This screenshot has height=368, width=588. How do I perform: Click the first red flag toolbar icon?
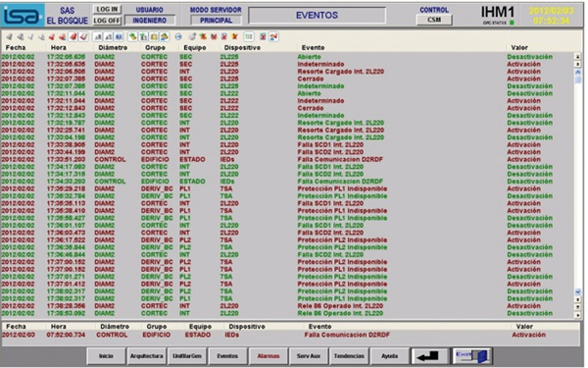[x=51, y=37]
